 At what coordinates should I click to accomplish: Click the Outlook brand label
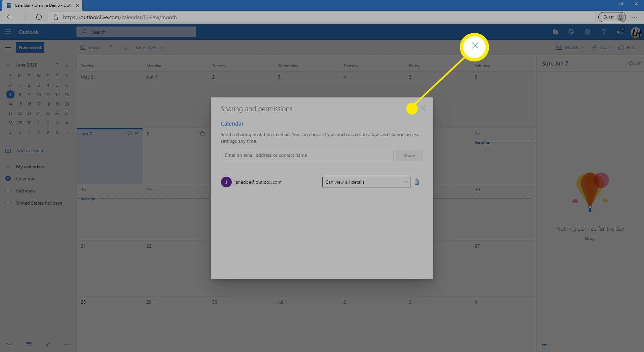[29, 32]
